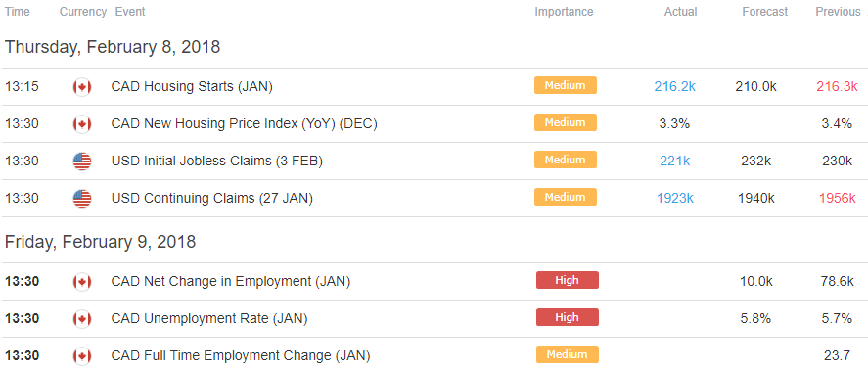
Task: Sort by the Actual column header
Action: [x=680, y=12]
